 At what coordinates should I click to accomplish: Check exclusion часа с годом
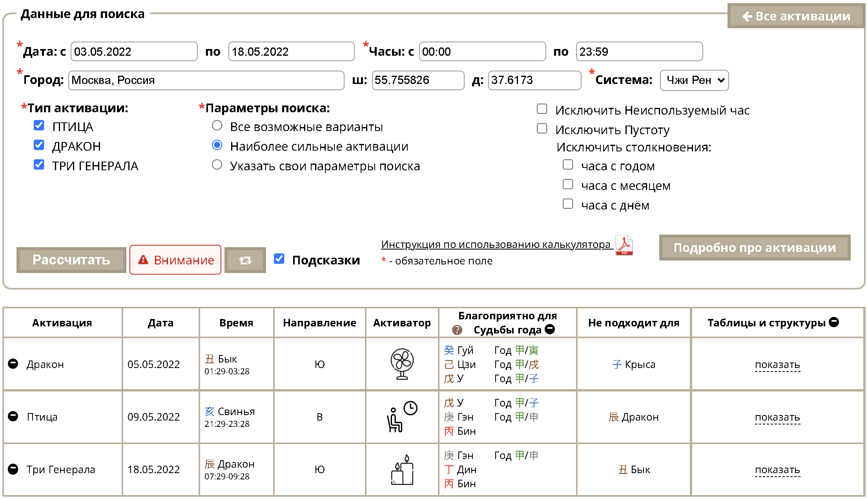(x=568, y=165)
